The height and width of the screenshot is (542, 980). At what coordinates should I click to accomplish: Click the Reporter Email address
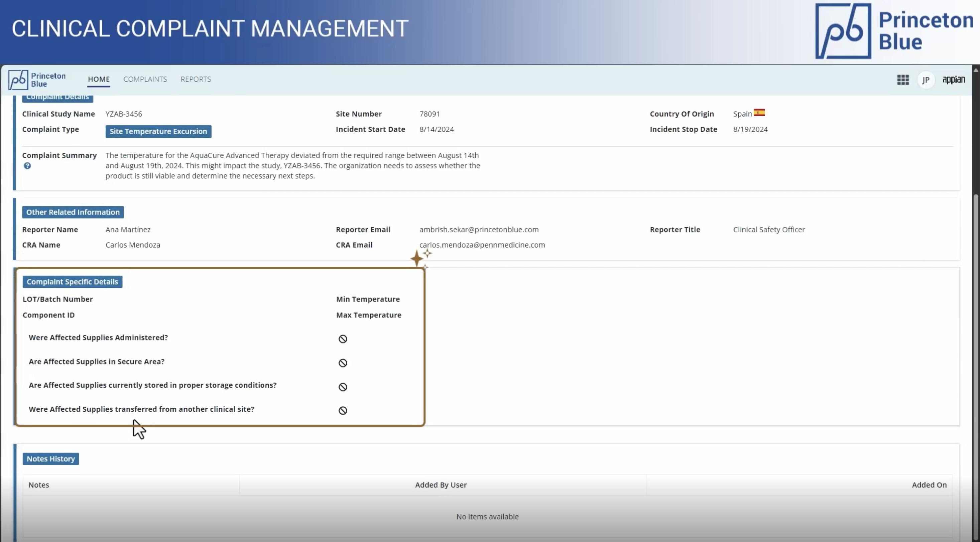(479, 229)
